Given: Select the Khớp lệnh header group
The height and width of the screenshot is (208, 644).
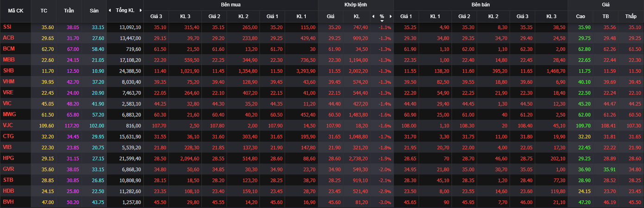Looking at the screenshot, I should coord(355,5).
